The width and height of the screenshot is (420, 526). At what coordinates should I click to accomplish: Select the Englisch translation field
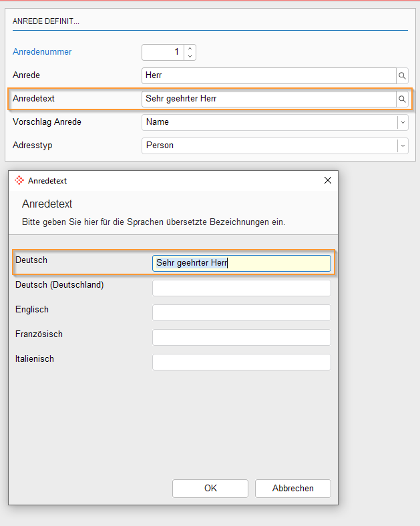pyautogui.click(x=241, y=312)
